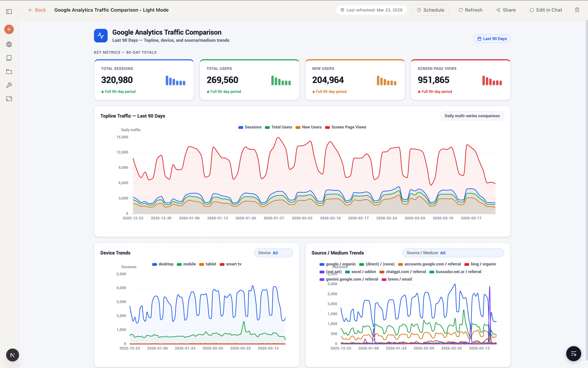Screen dimensions: 588x368
Task: Open the Device All filter dropdown
Action: (x=273, y=253)
